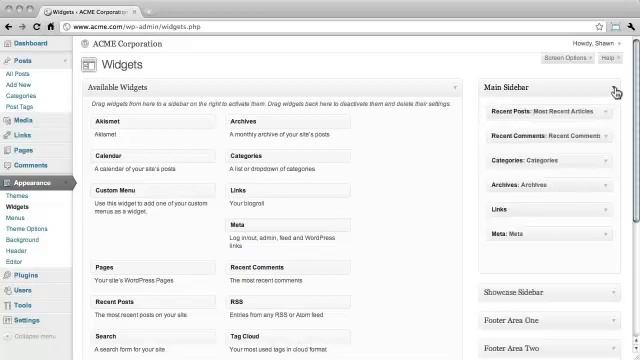This screenshot has width=640, height=360.
Task: Bookmark this page with the star icon
Action: pyautogui.click(x=599, y=27)
